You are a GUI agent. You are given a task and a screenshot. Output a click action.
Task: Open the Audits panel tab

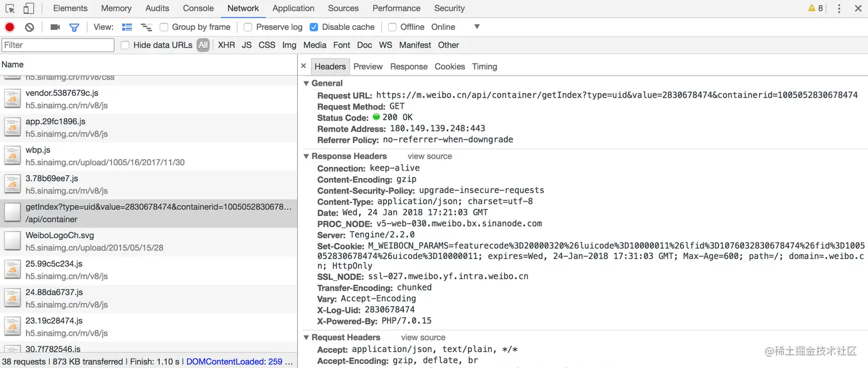[157, 8]
